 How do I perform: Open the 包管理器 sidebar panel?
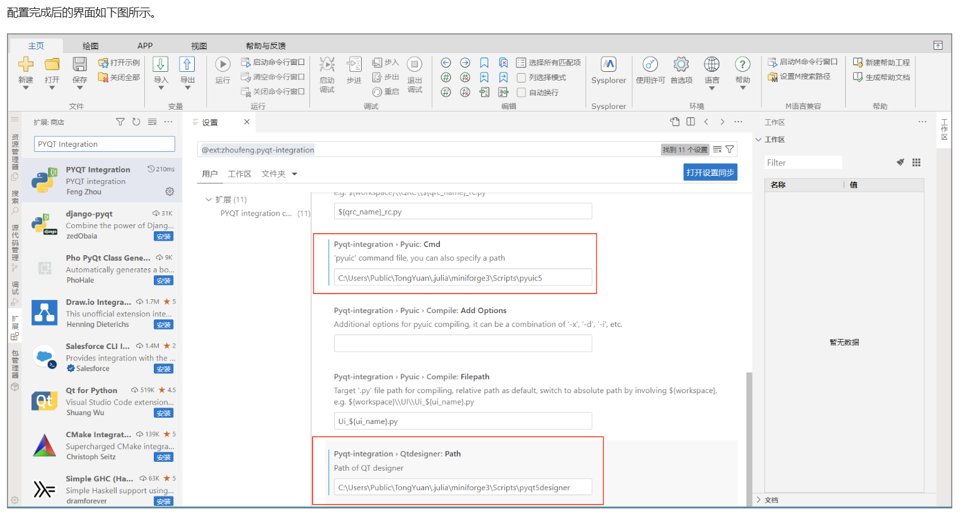coord(15,370)
